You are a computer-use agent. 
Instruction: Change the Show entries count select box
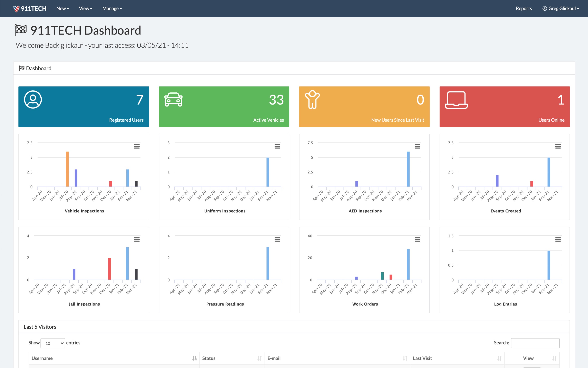[x=53, y=343]
